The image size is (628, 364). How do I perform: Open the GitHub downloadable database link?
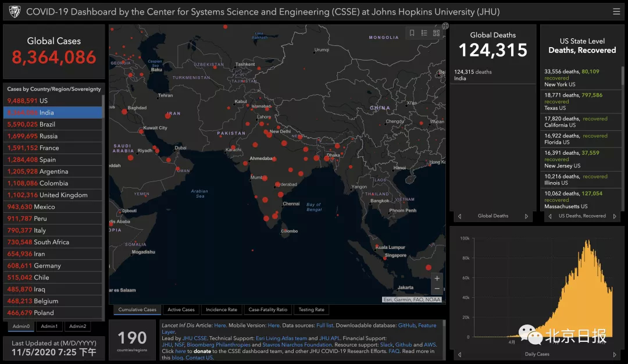click(406, 326)
